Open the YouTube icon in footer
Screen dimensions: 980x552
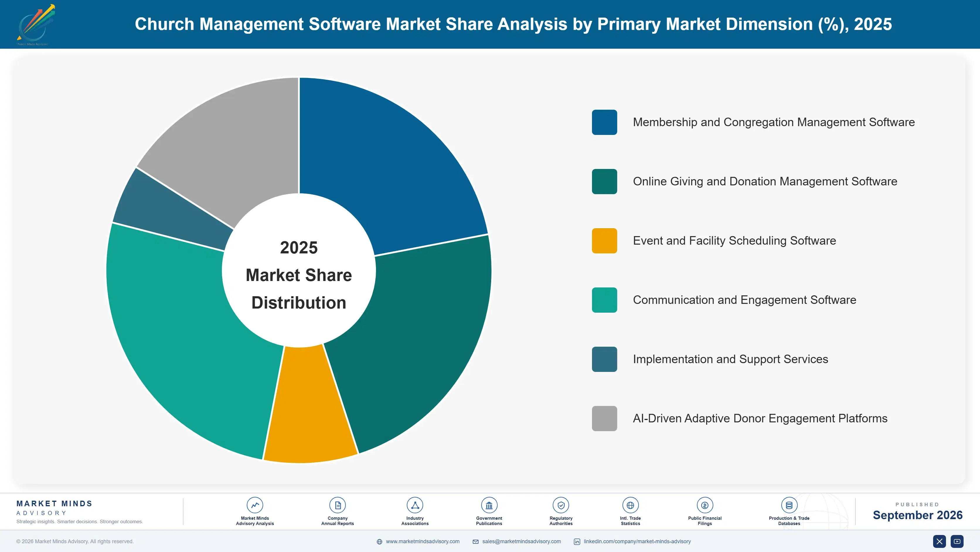click(957, 541)
